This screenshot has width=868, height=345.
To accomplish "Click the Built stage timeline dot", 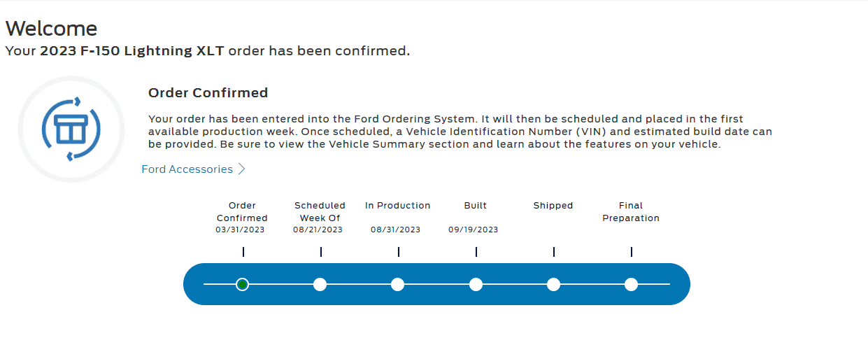I will point(476,284).
